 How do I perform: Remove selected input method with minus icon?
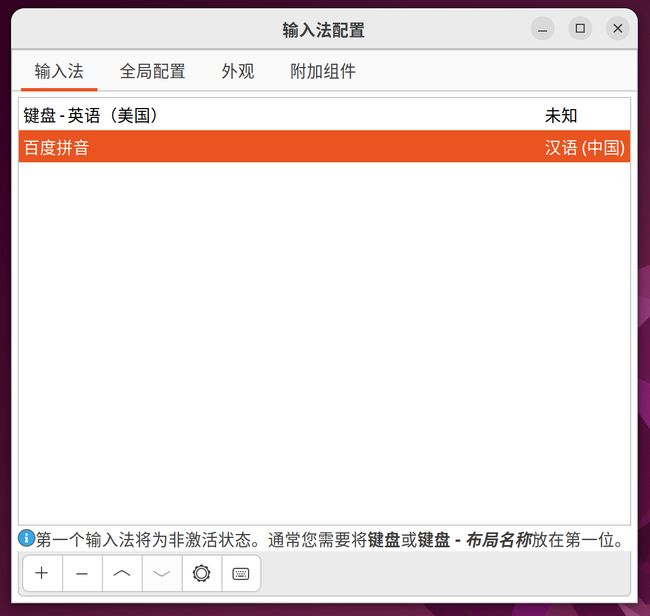[x=82, y=573]
